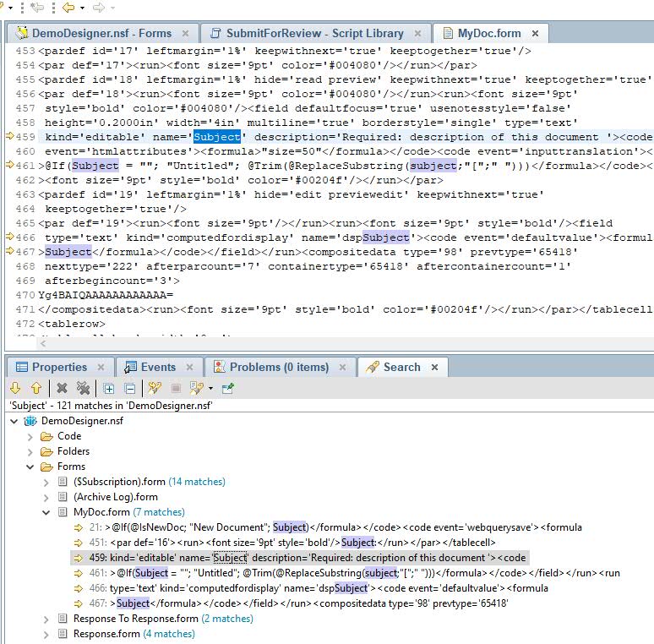Image resolution: width=654 pixels, height=644 pixels.
Task: Close the DemoDesigner.nsf Forms tab
Action: coord(186,34)
